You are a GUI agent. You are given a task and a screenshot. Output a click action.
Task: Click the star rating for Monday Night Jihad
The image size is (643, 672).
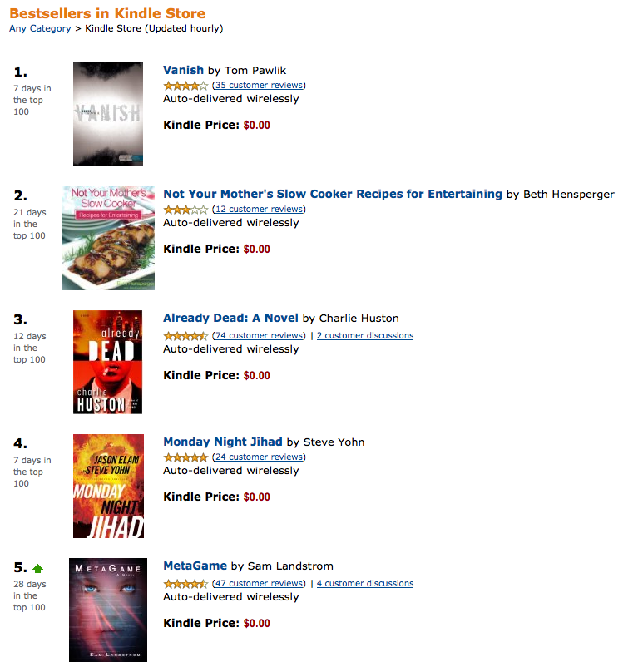click(185, 457)
